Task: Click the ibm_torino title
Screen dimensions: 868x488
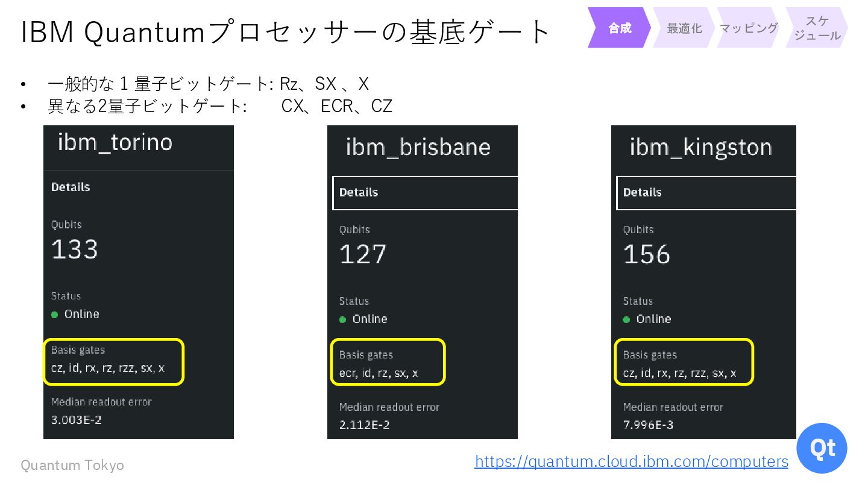Action: click(x=115, y=142)
